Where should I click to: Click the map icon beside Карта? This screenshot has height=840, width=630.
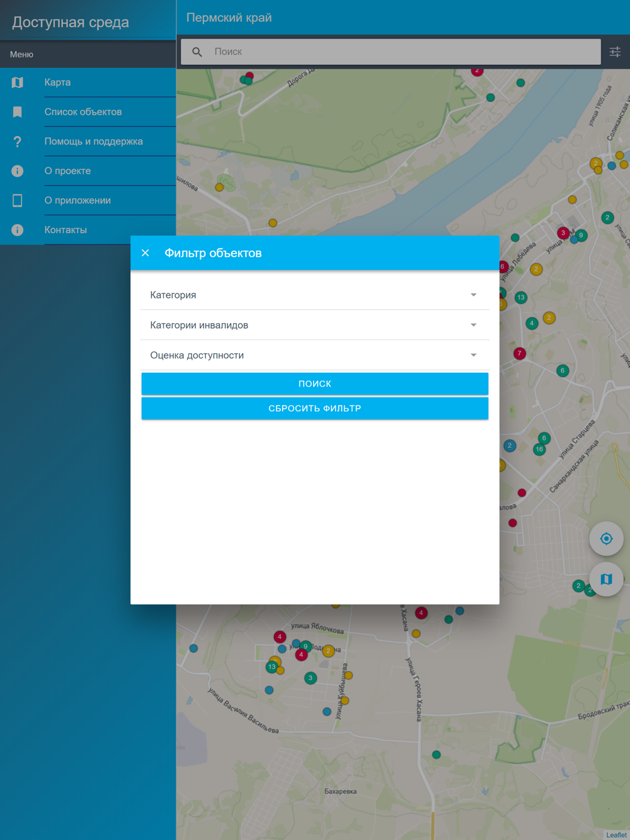(18, 82)
